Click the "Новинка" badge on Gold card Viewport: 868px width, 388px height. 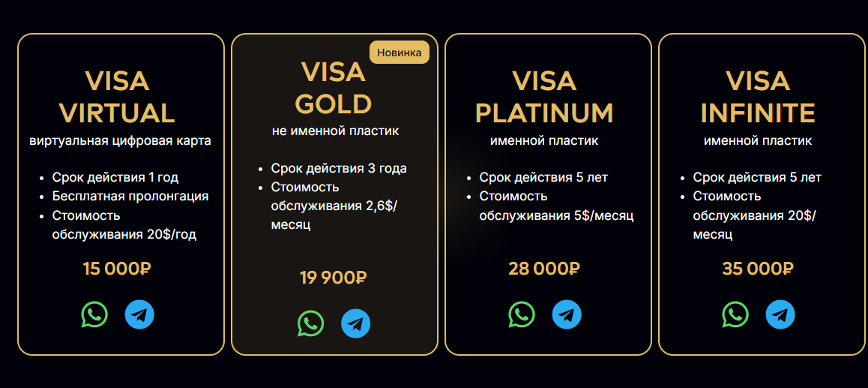[399, 53]
